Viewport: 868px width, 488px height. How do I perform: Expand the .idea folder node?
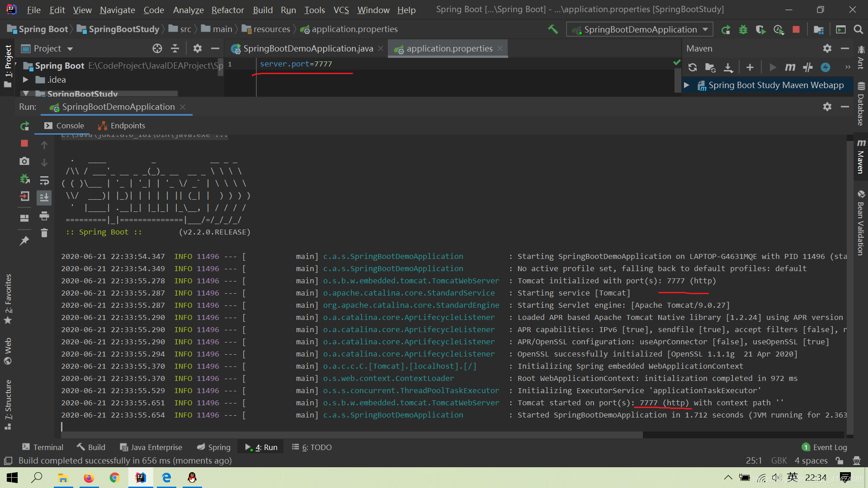26,80
